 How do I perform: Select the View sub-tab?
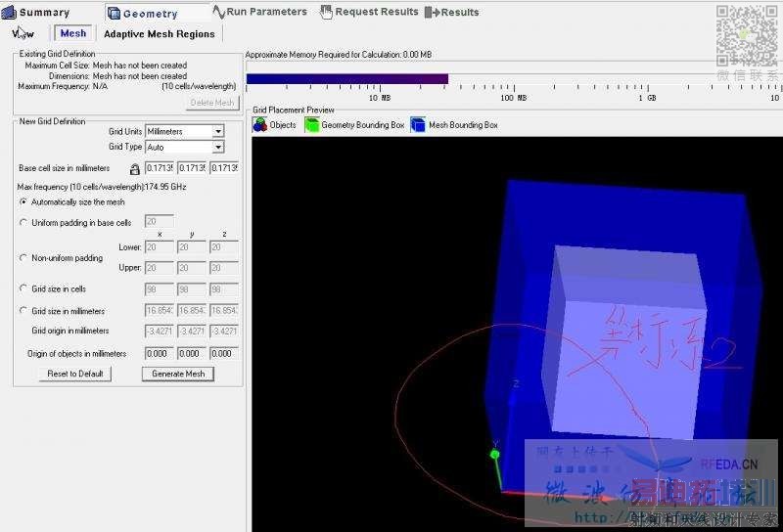[23, 33]
